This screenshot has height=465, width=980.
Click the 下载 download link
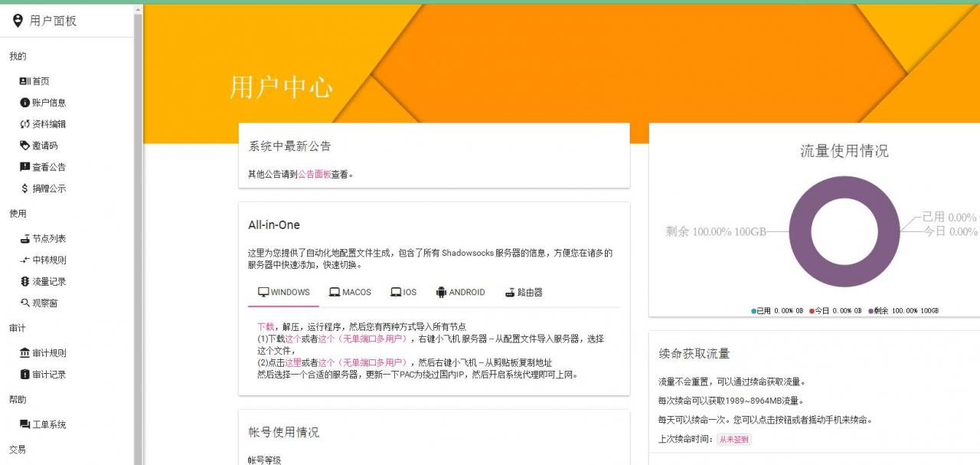pos(265,326)
